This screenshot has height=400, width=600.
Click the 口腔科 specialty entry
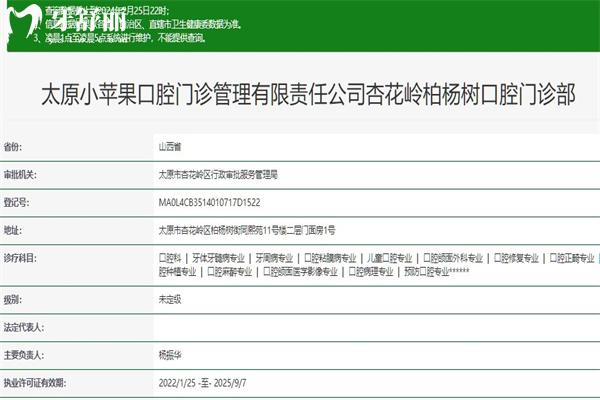[170, 258]
